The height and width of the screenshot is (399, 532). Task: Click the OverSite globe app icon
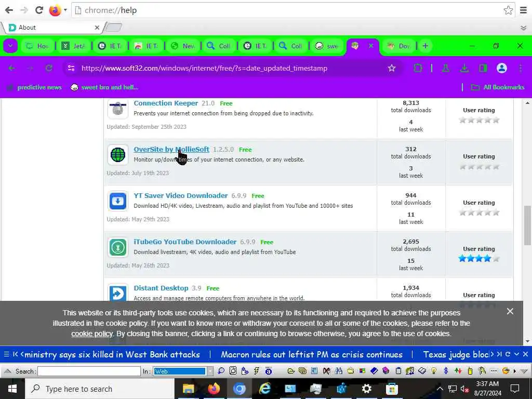(x=118, y=155)
